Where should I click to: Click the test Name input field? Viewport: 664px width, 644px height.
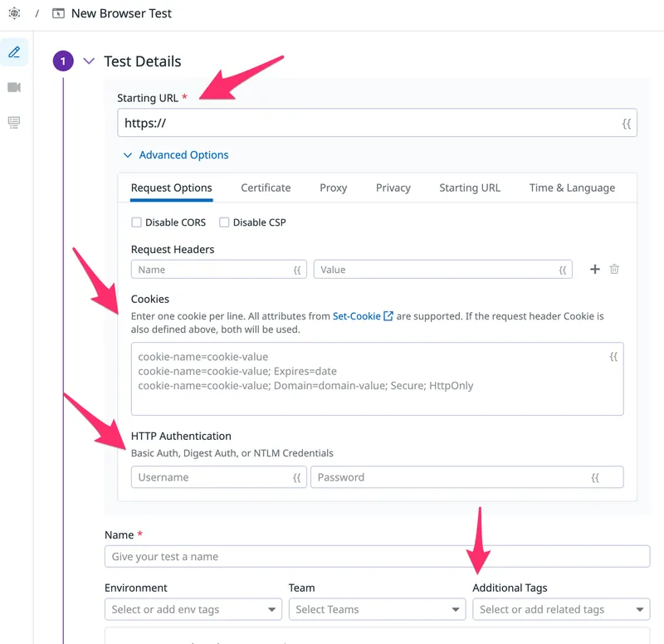point(377,557)
